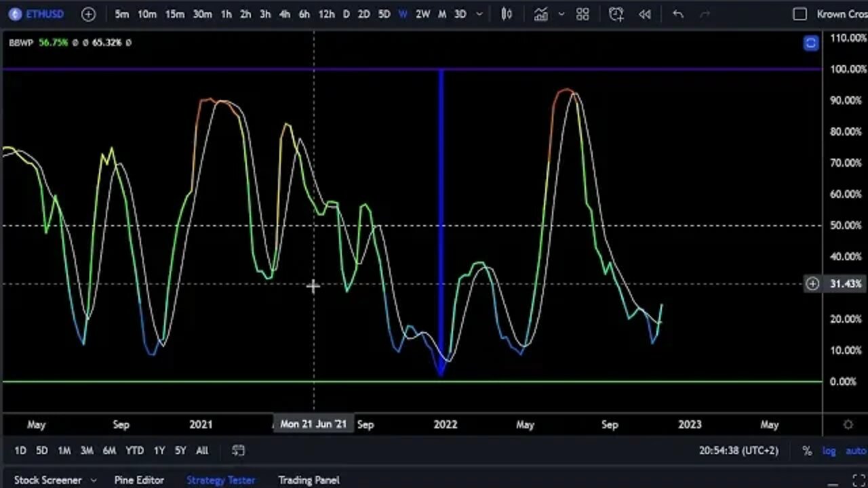This screenshot has width=868, height=488.
Task: Select the 2h timeframe
Action: click(x=245, y=14)
